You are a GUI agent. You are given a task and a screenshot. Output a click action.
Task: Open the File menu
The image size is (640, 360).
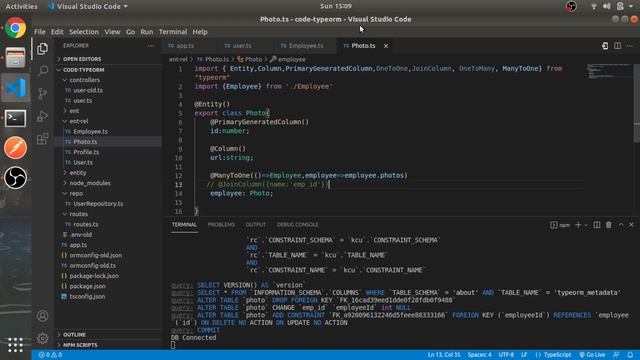pos(40,32)
